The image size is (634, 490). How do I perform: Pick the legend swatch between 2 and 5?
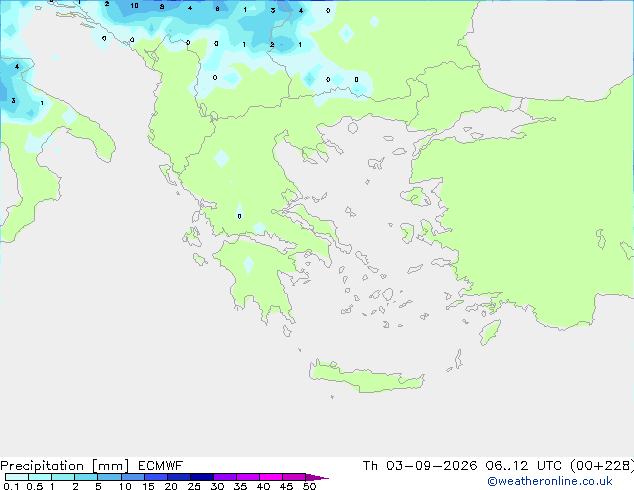(86, 477)
